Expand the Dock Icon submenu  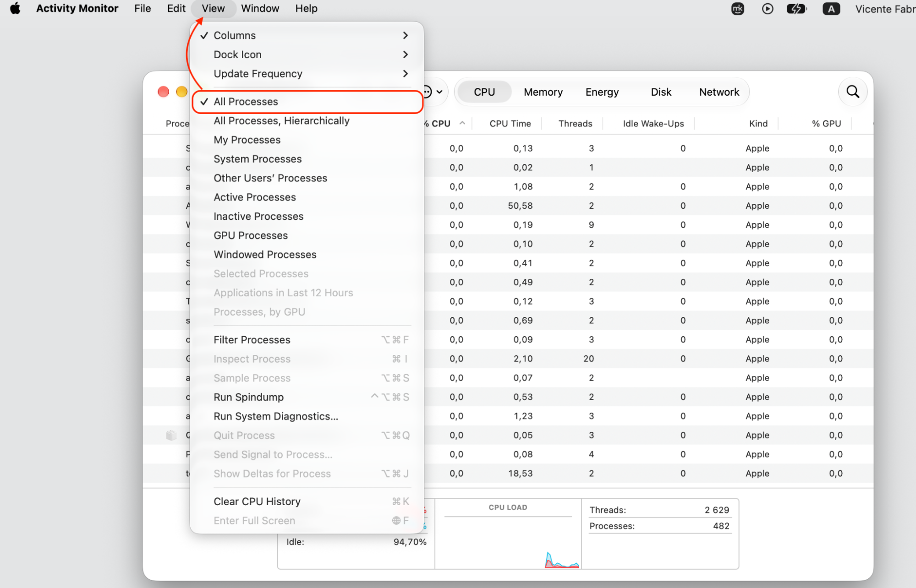[307, 54]
